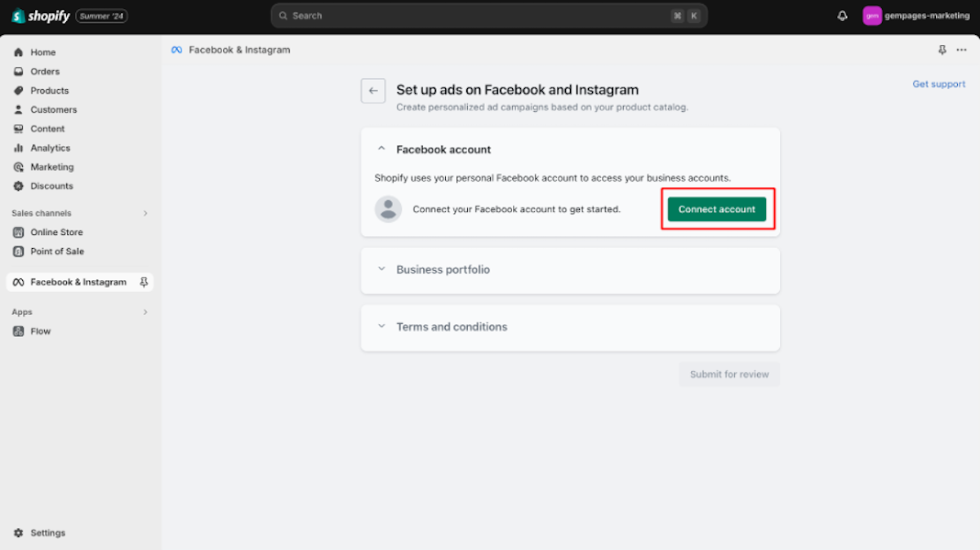This screenshot has height=550, width=980.
Task: Click the Discounts badge icon
Action: tap(19, 186)
